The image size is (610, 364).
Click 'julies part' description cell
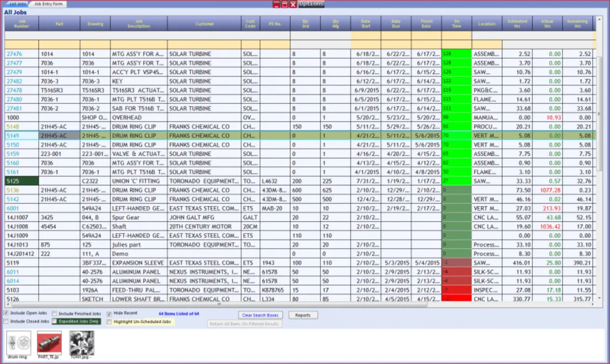click(x=139, y=245)
